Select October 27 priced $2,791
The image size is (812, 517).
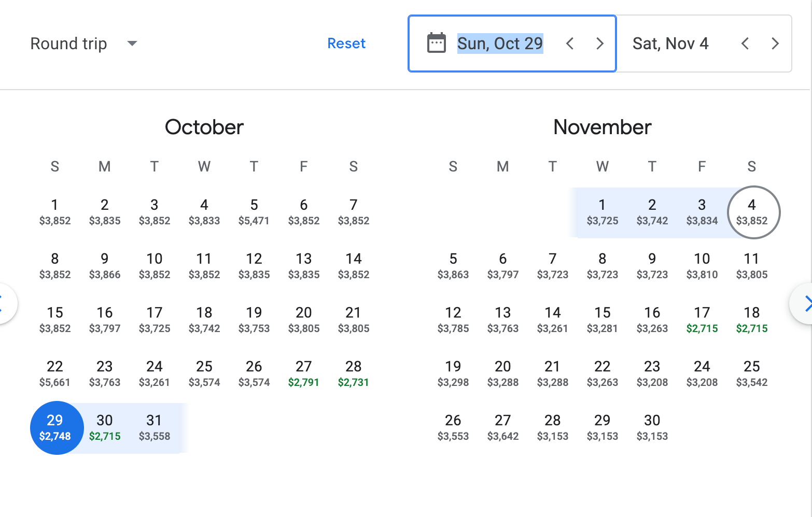pos(304,374)
